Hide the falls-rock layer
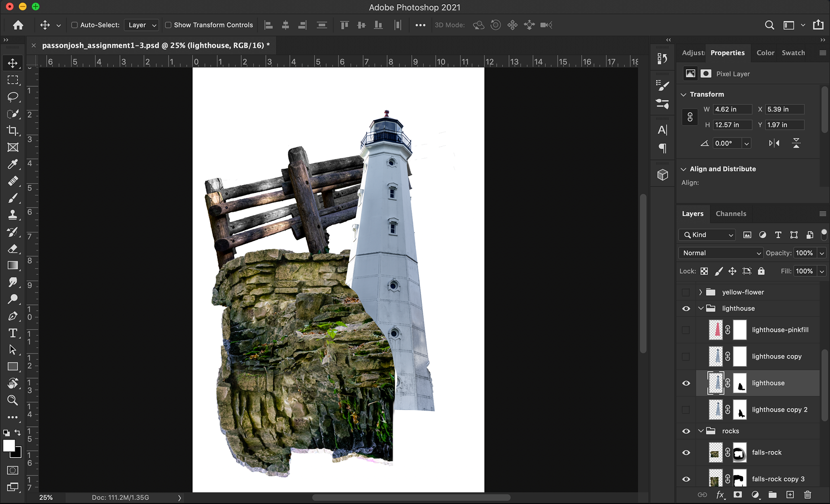This screenshot has height=504, width=830. tap(686, 453)
